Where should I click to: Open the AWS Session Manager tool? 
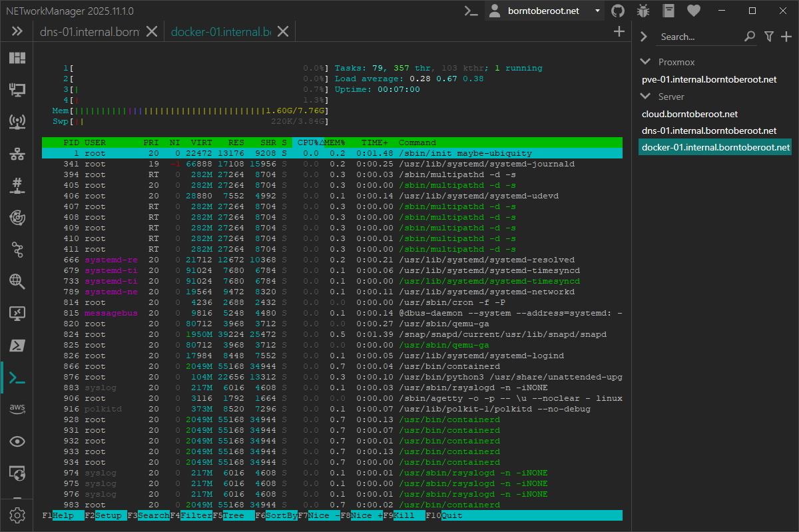coord(17,408)
